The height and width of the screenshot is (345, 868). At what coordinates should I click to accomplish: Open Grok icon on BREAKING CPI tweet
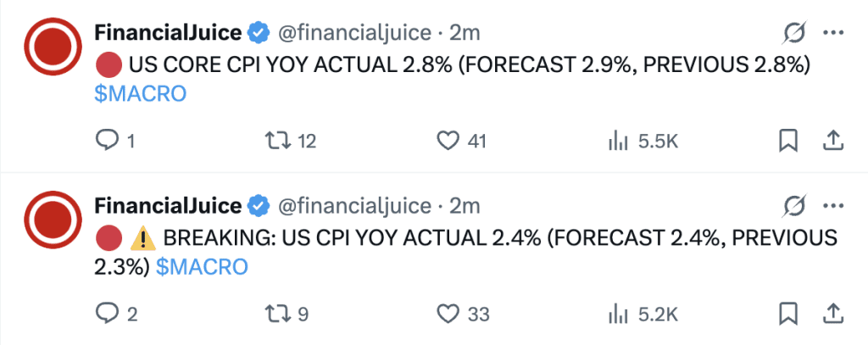coord(795,206)
